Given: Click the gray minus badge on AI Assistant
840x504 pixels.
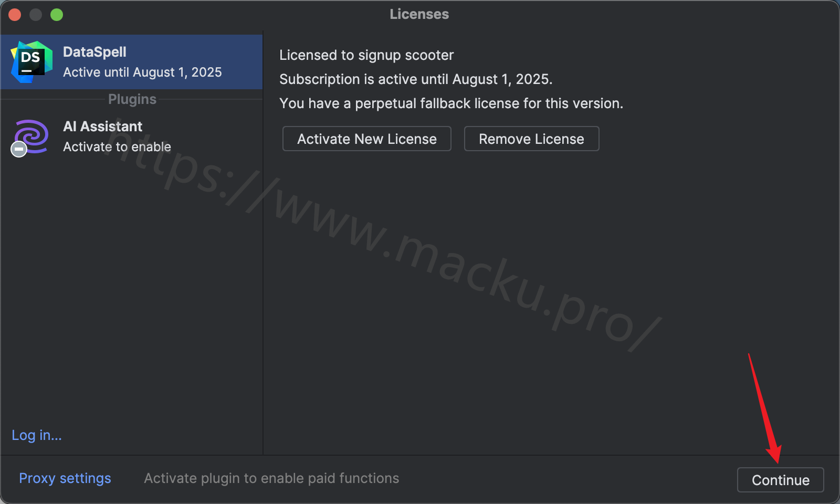Looking at the screenshot, I should [x=19, y=149].
